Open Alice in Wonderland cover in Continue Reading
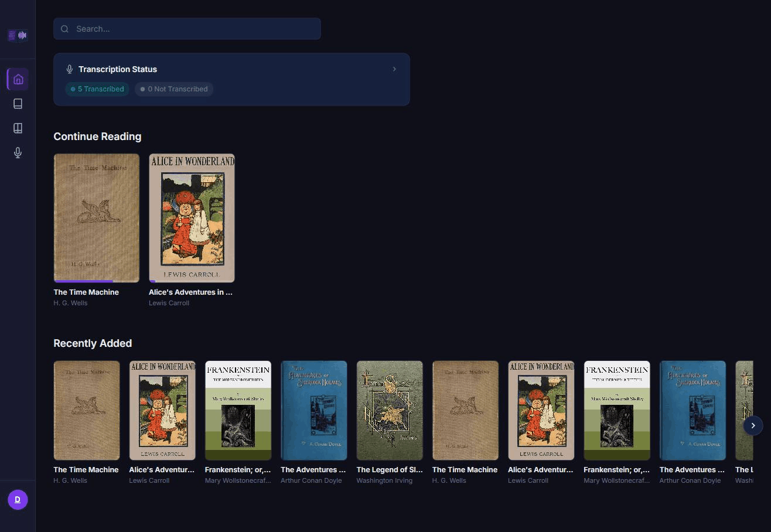The image size is (771, 532). tap(192, 218)
